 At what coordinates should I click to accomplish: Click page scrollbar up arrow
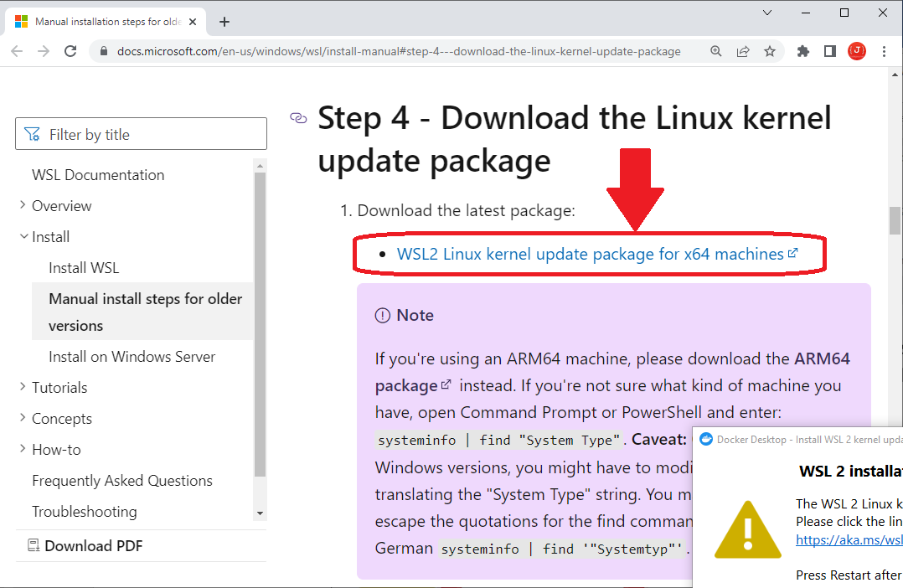[x=895, y=75]
